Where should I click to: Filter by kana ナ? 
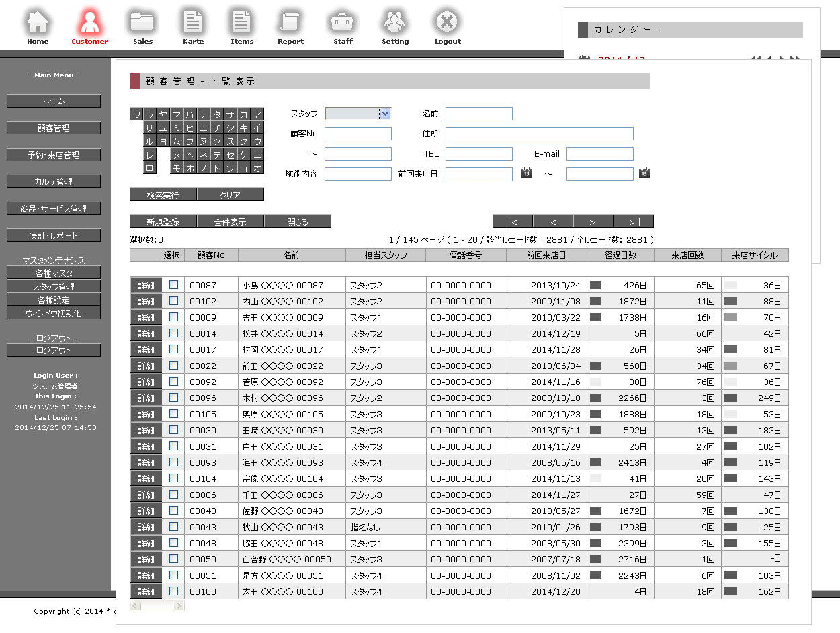coord(204,114)
